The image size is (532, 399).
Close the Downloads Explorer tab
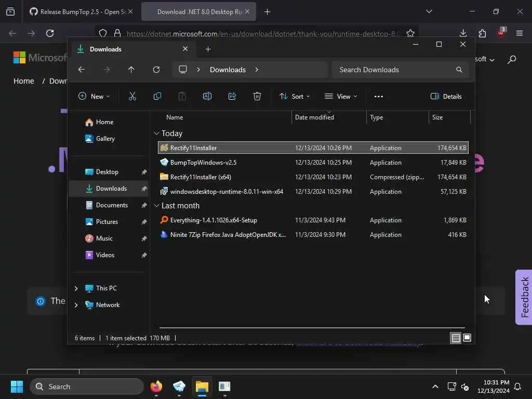point(185,49)
